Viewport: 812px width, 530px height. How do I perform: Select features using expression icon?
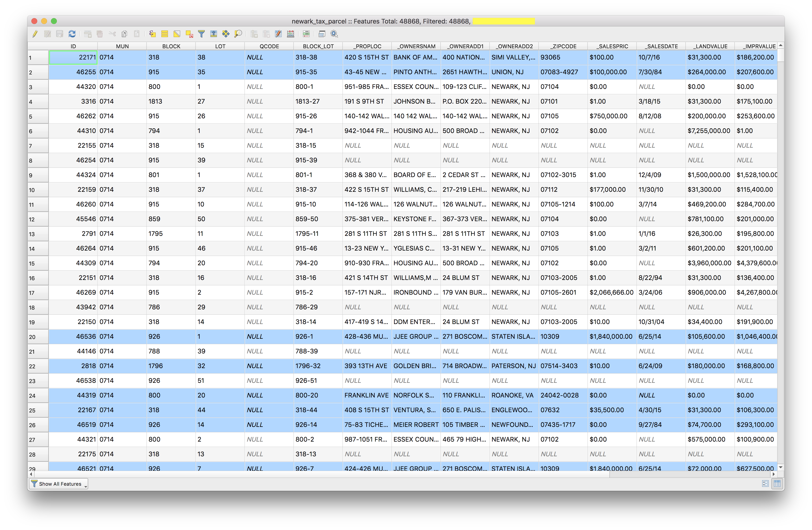click(x=152, y=34)
